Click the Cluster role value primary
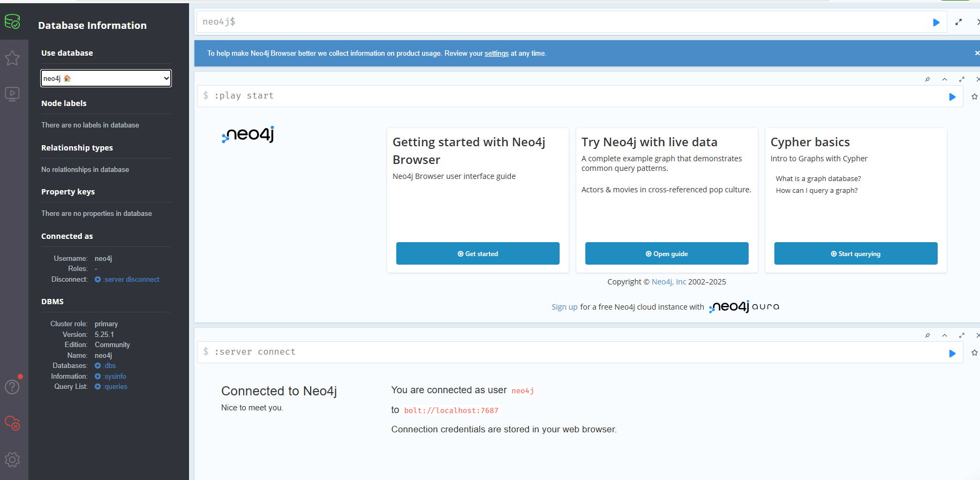 click(x=106, y=324)
